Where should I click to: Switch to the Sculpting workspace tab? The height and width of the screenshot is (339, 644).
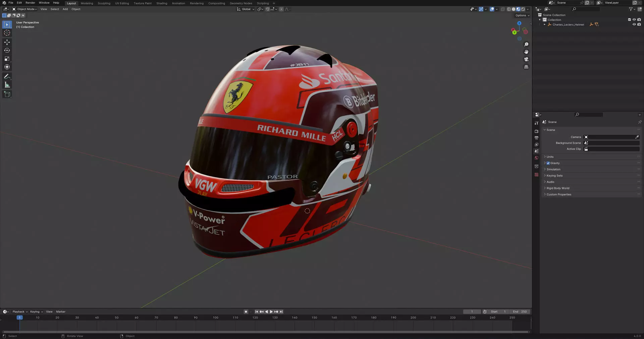(104, 3)
